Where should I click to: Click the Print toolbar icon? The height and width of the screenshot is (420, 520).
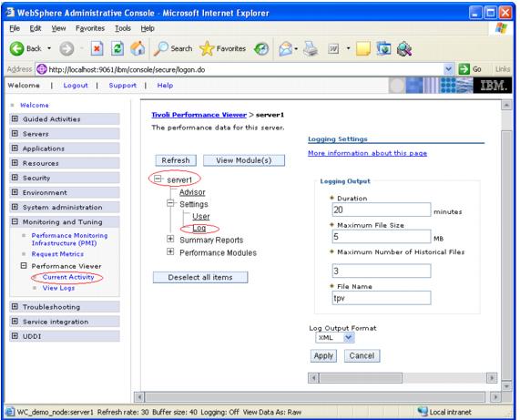(311, 49)
